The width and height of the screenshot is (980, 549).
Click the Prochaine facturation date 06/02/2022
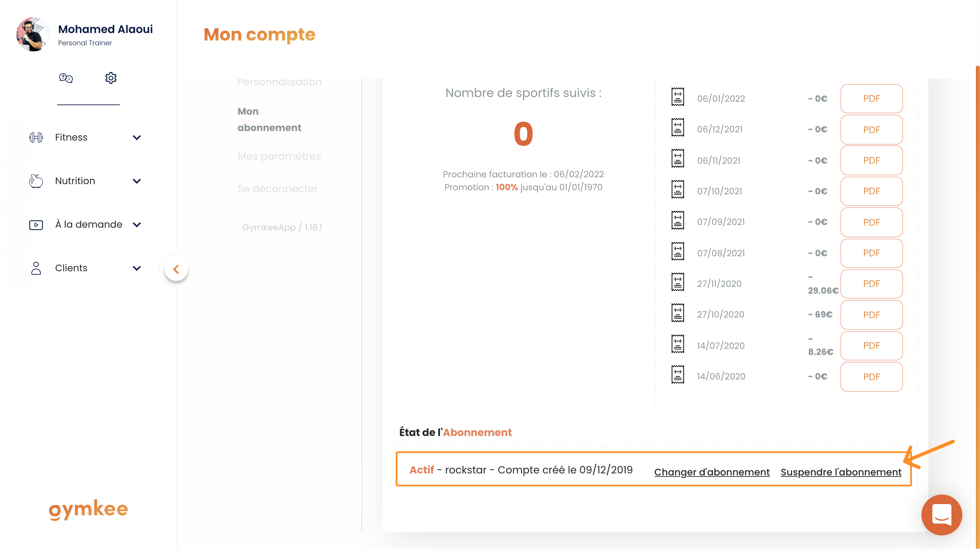[578, 174]
